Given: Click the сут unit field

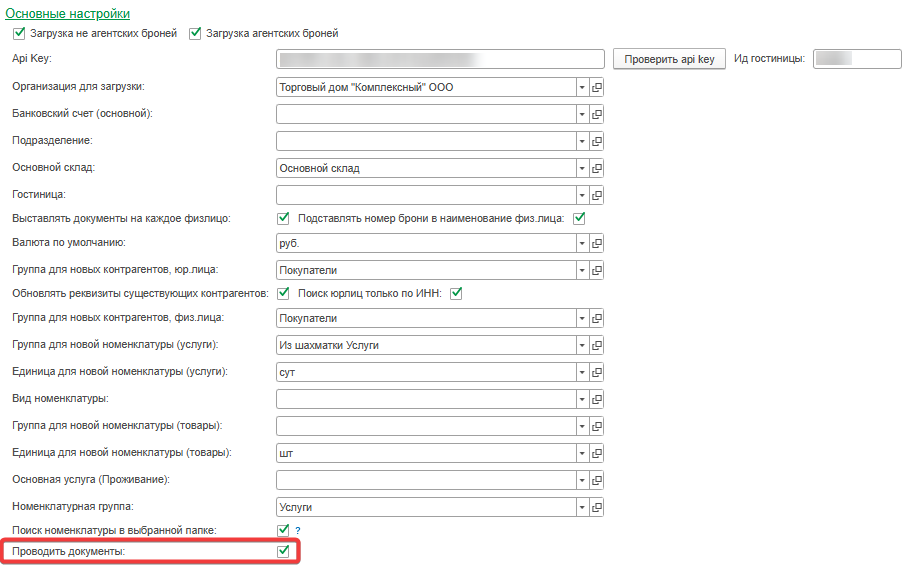Looking at the screenshot, I should point(426,372).
